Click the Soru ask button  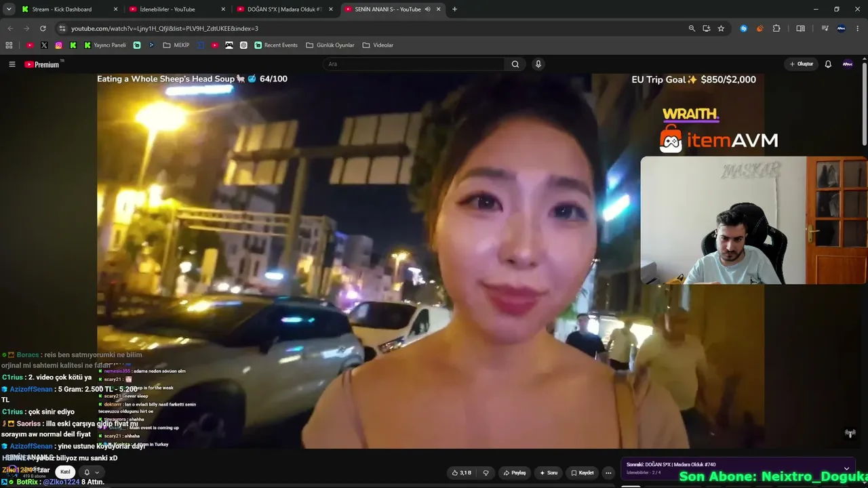tap(549, 472)
